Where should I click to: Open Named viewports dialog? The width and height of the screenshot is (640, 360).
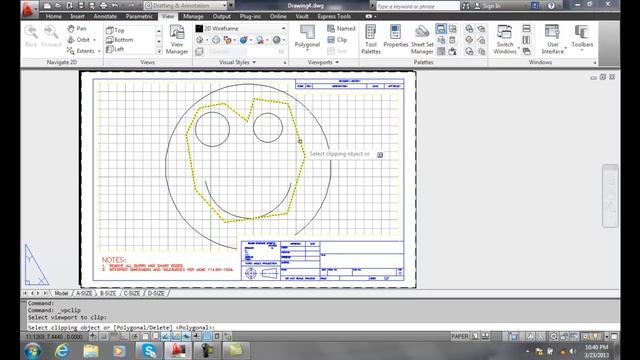341,29
